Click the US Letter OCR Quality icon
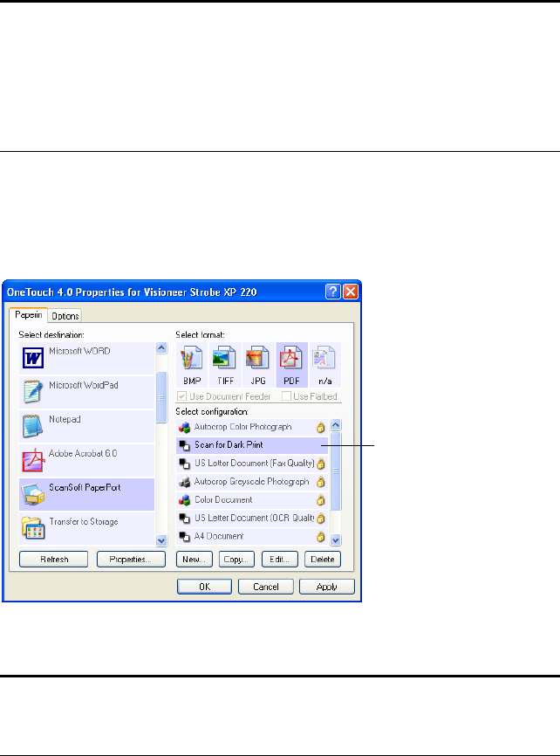This screenshot has height=756, width=560. (x=185, y=519)
